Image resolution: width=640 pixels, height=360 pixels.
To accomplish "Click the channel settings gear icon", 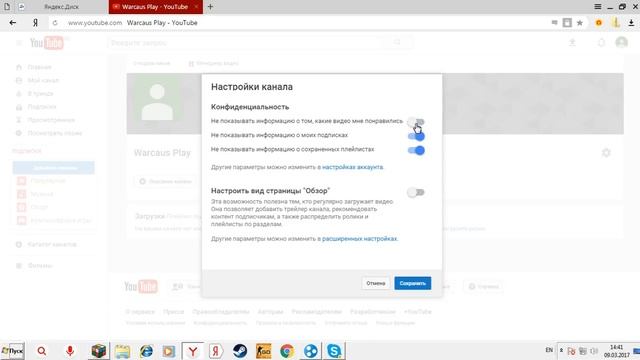I will [x=606, y=153].
